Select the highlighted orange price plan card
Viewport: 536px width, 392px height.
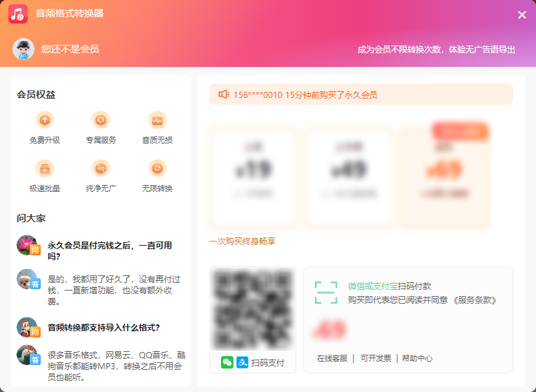[x=444, y=177]
